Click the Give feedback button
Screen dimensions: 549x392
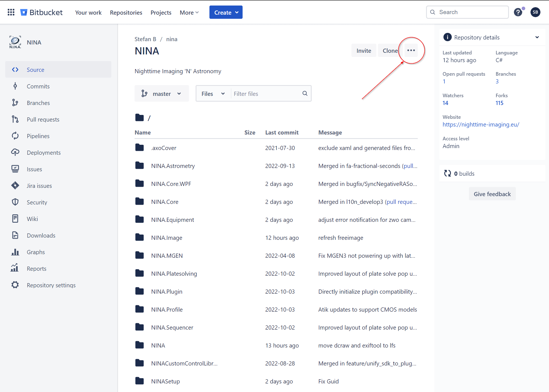[x=492, y=194]
